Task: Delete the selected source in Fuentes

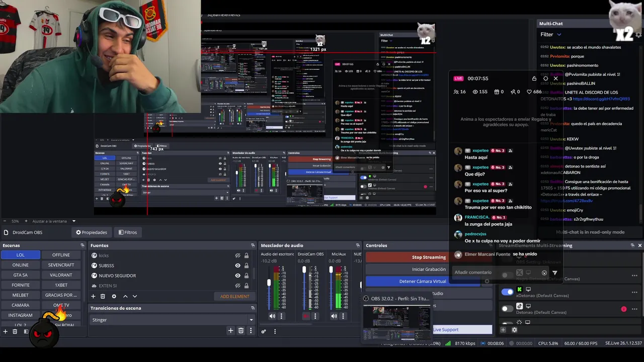Action: pyautogui.click(x=103, y=296)
